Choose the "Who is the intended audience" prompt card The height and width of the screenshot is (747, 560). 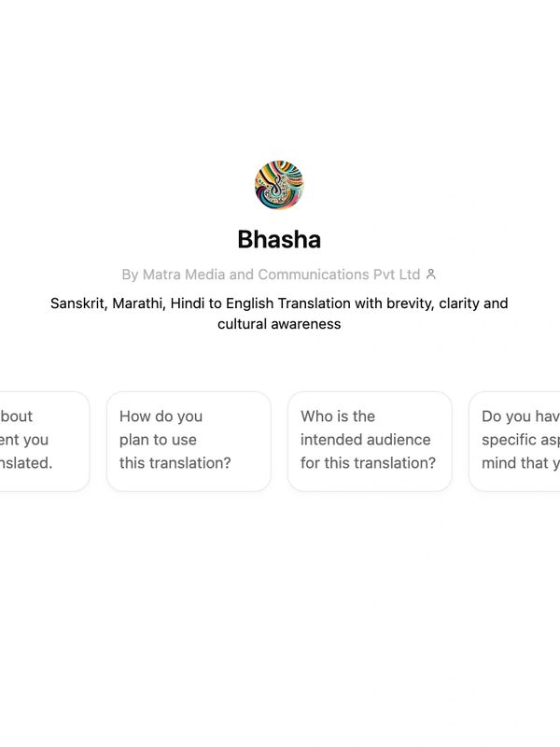[370, 441]
